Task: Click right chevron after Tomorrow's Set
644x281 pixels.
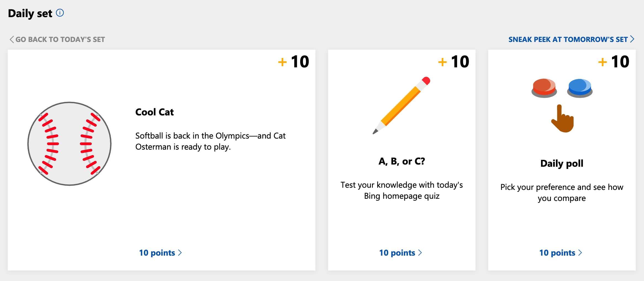Action: (632, 39)
